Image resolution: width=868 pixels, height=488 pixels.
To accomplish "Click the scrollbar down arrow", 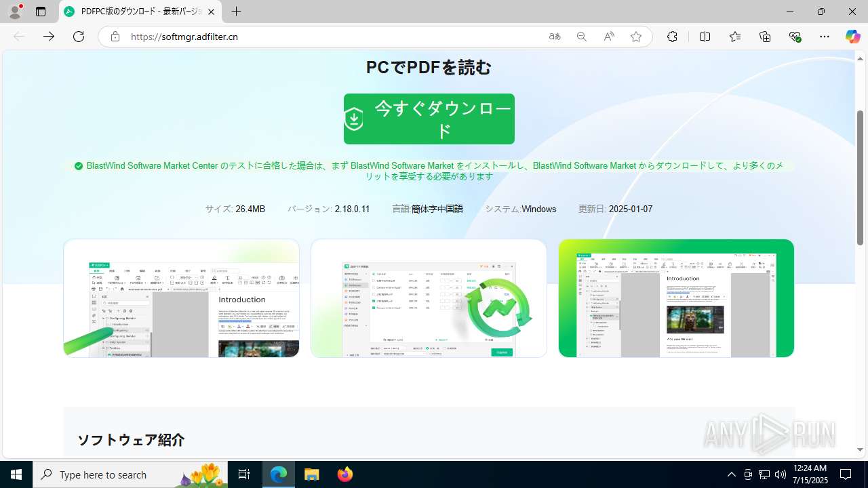I will (x=861, y=449).
